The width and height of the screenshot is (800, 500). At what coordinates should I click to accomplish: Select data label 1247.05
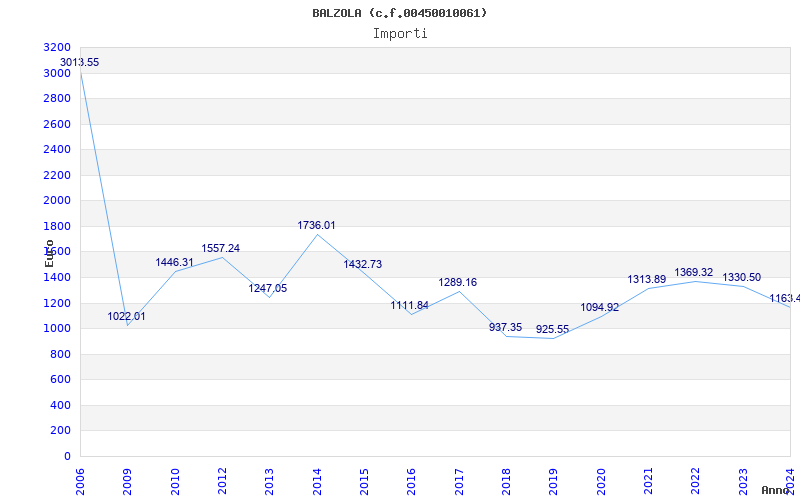pos(268,288)
